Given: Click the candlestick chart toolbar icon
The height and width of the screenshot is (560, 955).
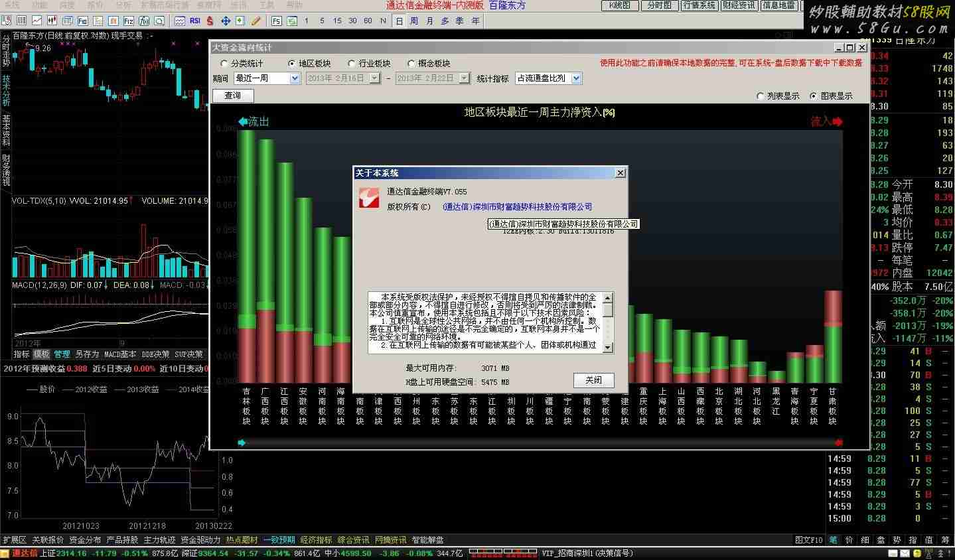Looking at the screenshot, I should click(x=52, y=21).
